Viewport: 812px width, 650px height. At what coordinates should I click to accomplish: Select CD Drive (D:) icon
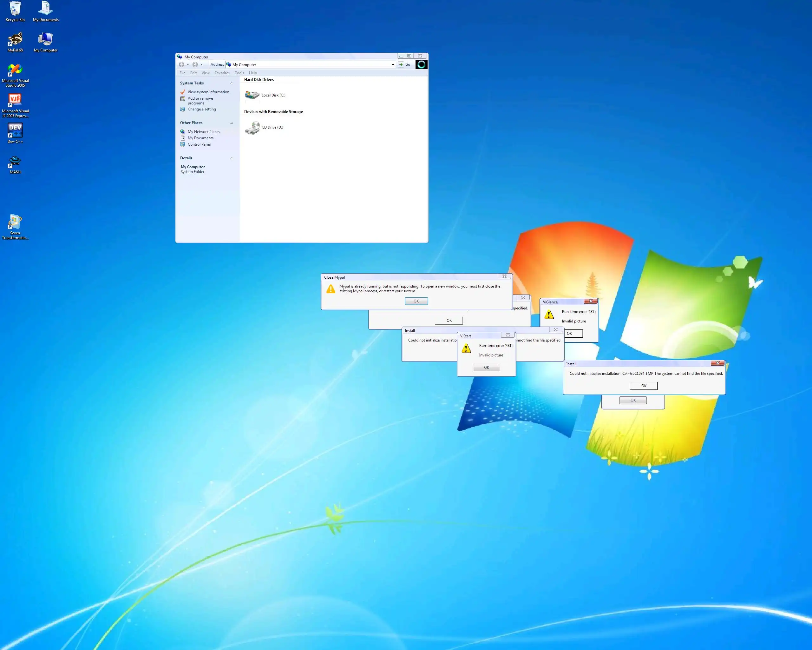(x=252, y=127)
